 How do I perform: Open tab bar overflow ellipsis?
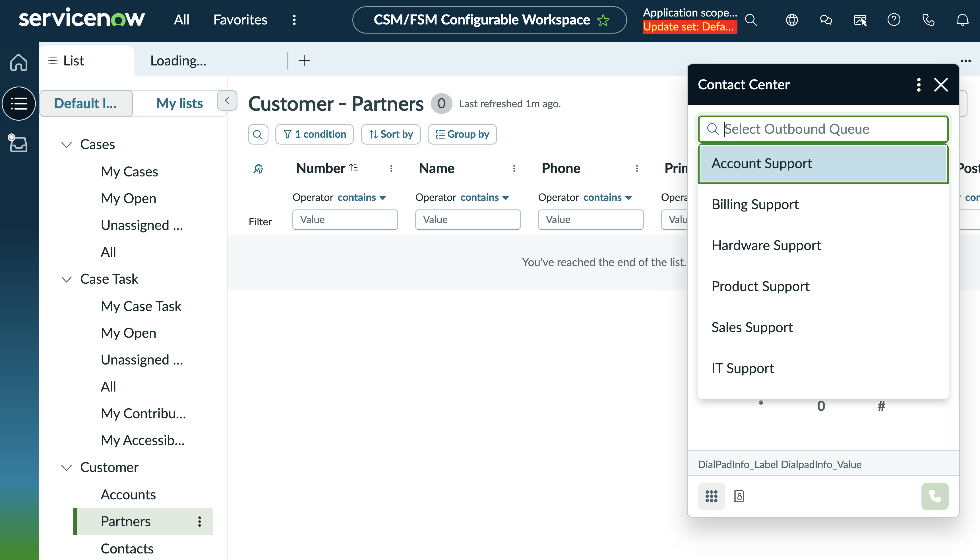pos(965,61)
